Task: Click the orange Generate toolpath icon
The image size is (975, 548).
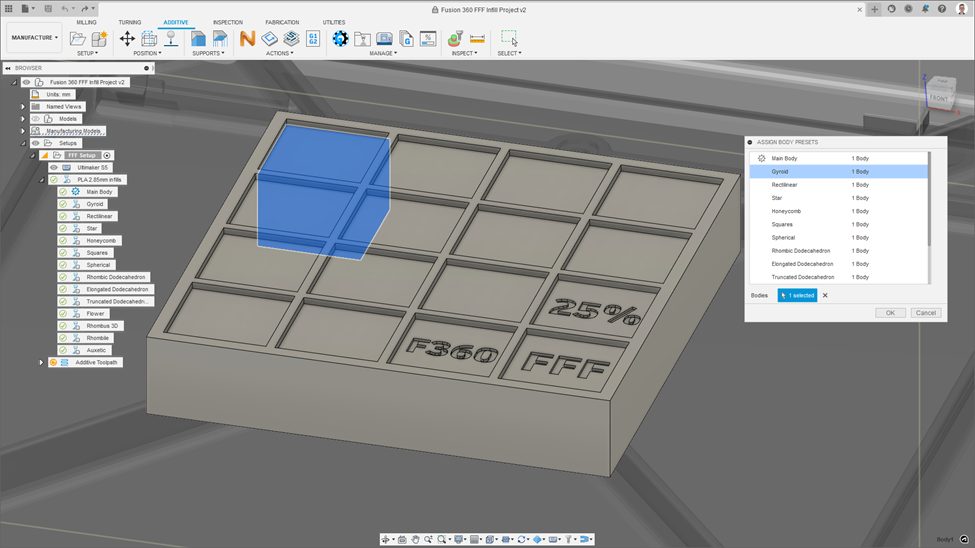Action: click(x=247, y=38)
